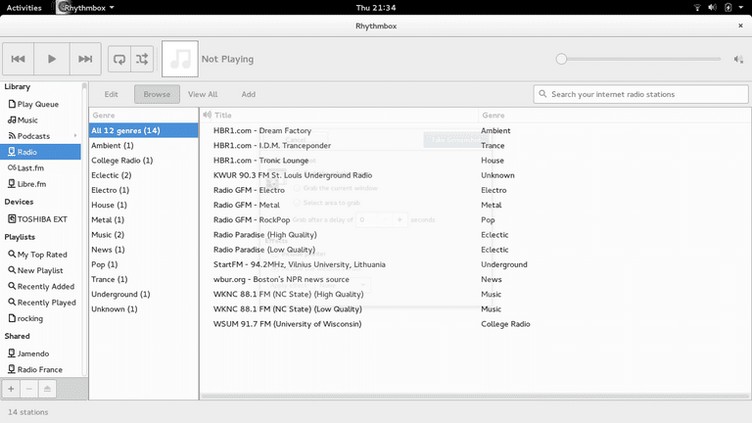Filter by Eclectic (2) genre
Screen dimensions: 752x423
coord(143,175)
